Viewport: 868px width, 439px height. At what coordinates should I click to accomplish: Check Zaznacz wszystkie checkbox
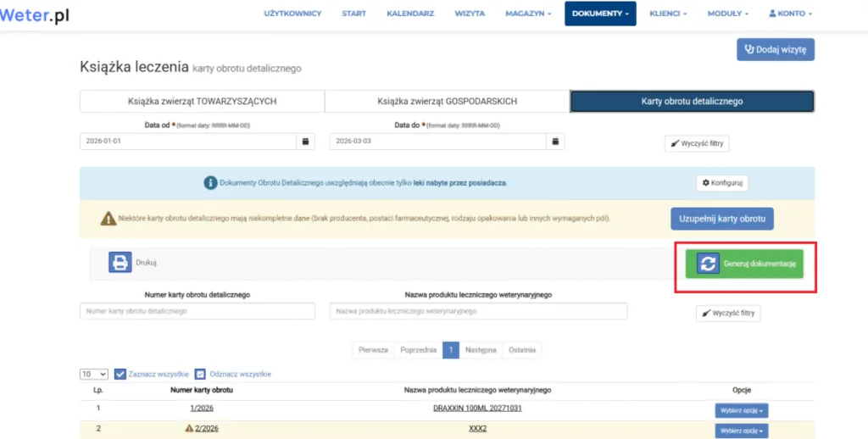[x=120, y=375]
